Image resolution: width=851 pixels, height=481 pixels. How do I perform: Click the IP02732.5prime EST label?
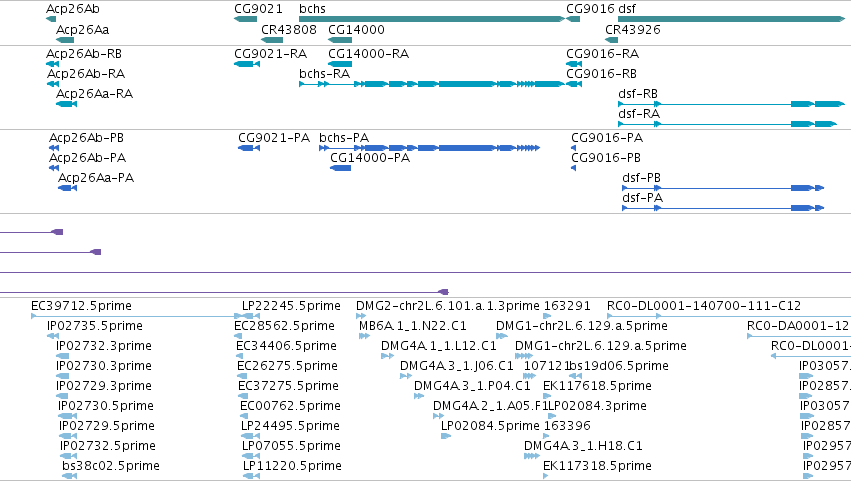point(108,446)
